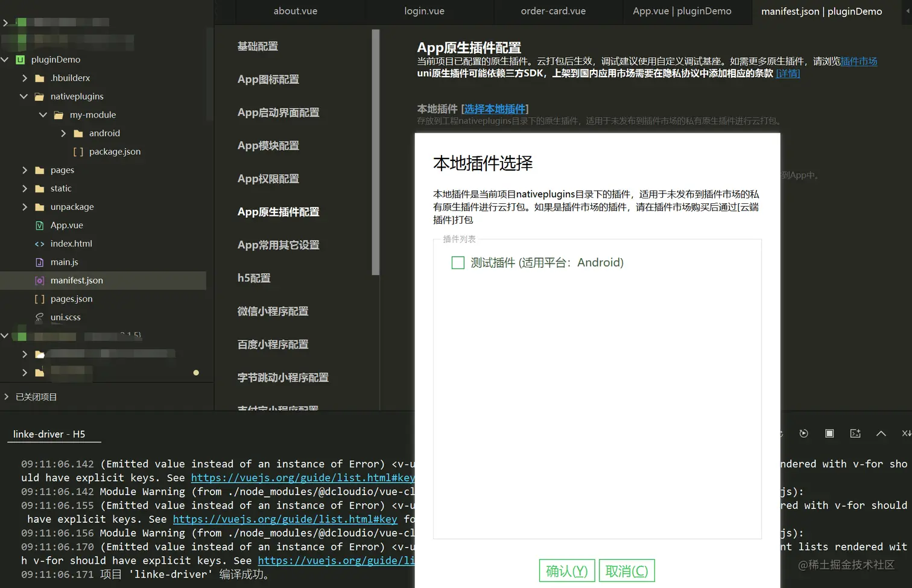Image resolution: width=912 pixels, height=588 pixels.
Task: Switch to the about.vue tab
Action: [x=296, y=11]
